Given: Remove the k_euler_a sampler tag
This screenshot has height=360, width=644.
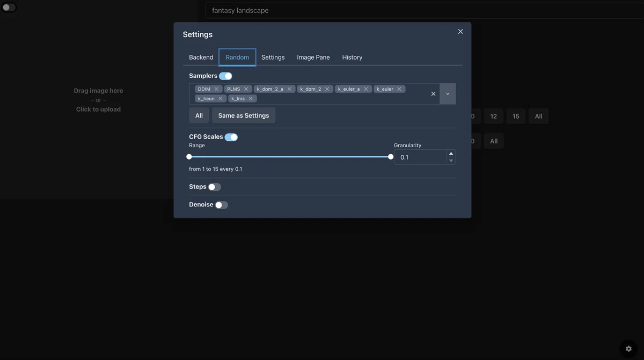Looking at the screenshot, I should click(x=366, y=89).
